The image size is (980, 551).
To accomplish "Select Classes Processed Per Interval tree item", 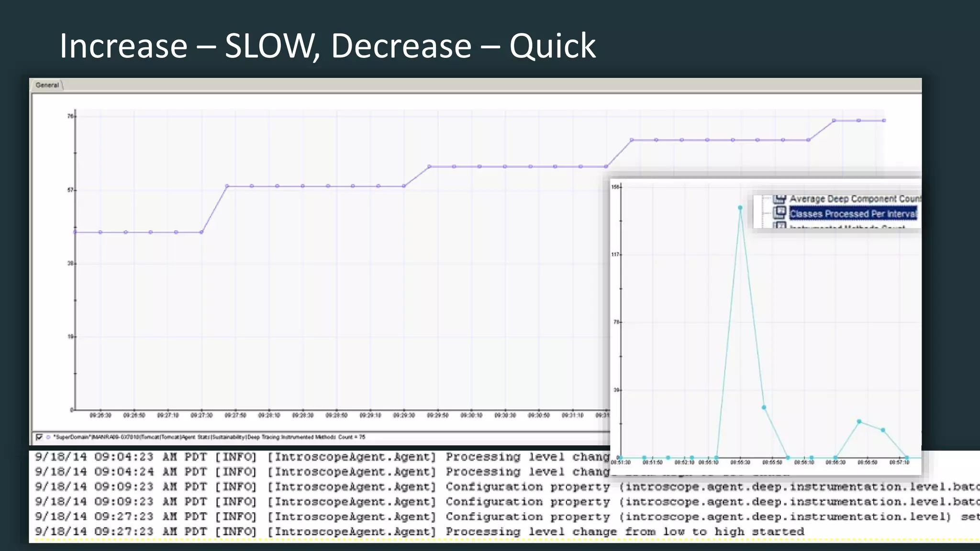I will pos(853,214).
